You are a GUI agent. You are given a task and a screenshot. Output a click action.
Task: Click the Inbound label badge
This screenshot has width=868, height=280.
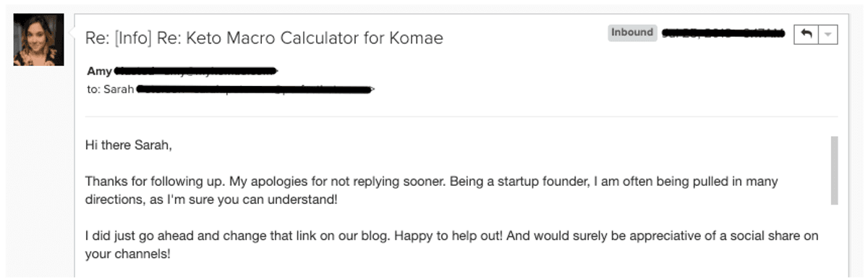(x=632, y=33)
